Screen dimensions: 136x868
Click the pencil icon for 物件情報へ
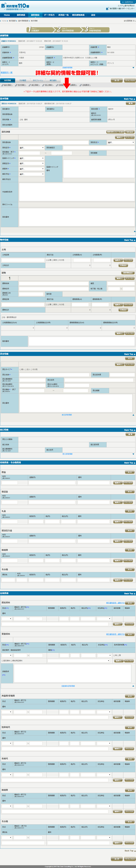[16, 85]
